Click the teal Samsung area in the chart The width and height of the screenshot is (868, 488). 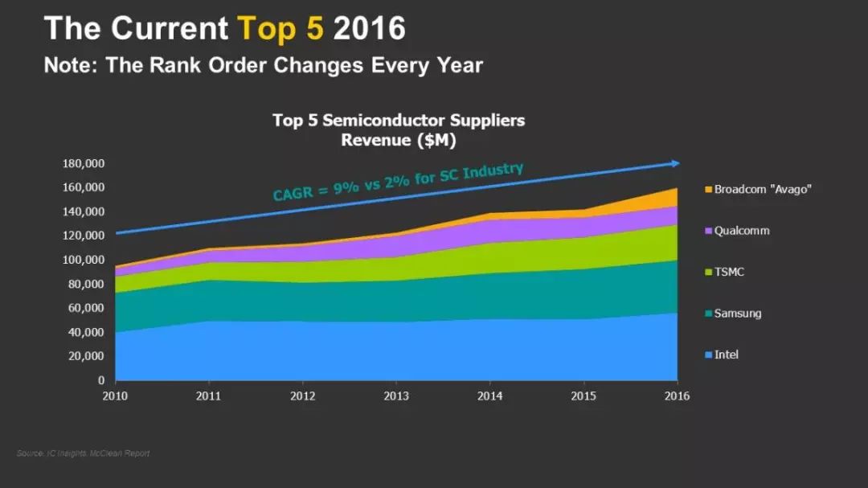[396, 301]
